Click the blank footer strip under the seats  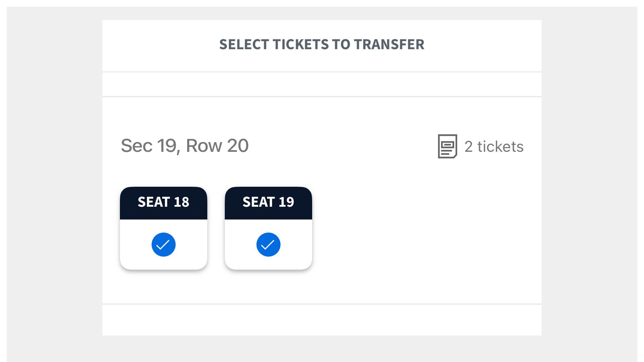pyautogui.click(x=322, y=320)
